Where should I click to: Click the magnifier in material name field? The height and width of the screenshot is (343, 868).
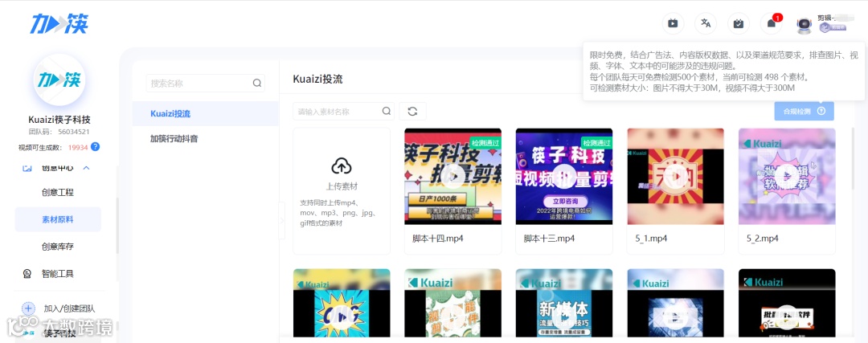[x=387, y=111]
